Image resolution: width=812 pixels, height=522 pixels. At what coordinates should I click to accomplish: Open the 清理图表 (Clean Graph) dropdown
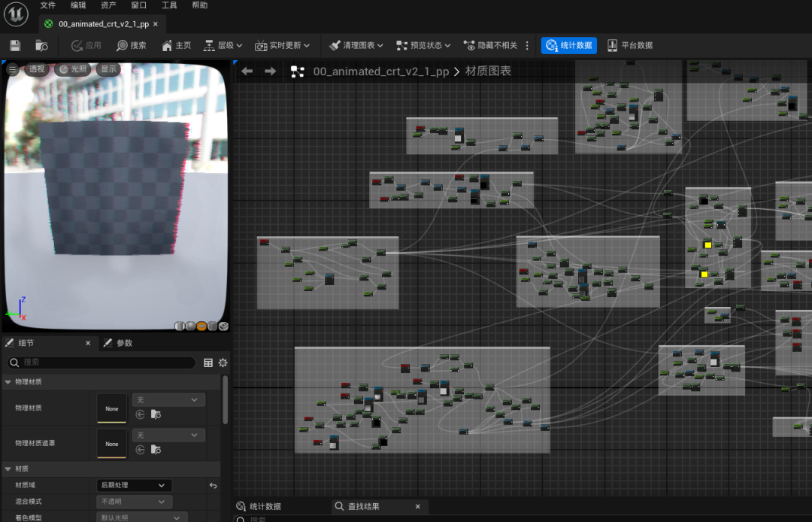(x=356, y=46)
